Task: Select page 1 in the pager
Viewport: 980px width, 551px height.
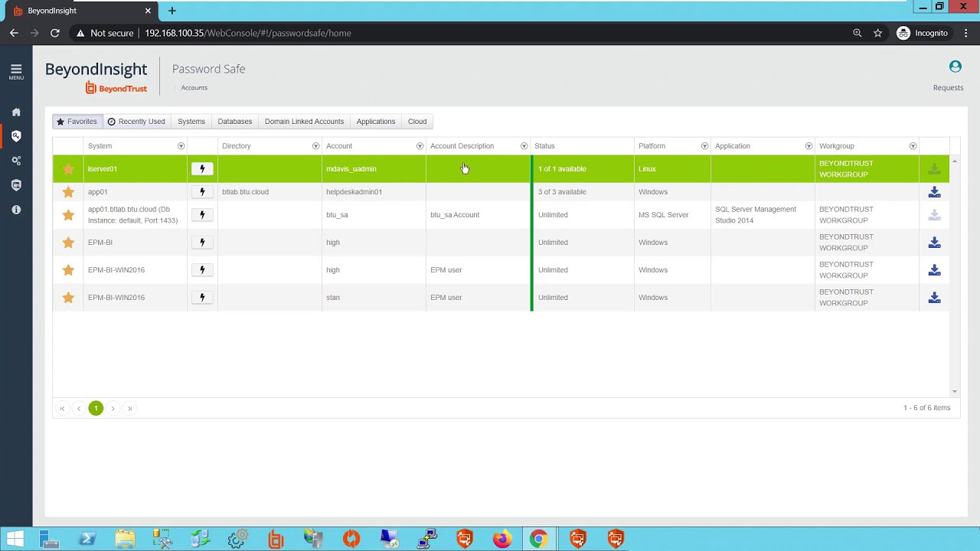Action: 96,409
